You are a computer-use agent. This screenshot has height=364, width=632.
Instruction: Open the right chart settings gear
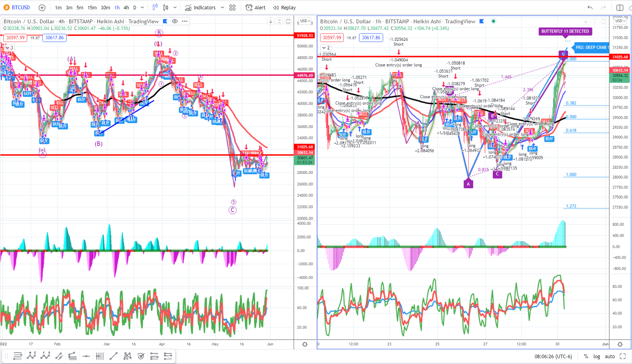click(620, 345)
